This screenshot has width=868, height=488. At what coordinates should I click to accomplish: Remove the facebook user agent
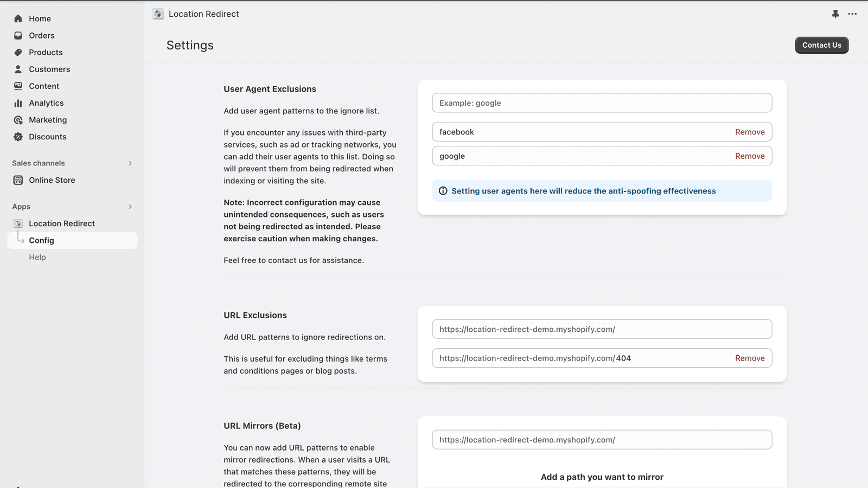[x=750, y=131]
